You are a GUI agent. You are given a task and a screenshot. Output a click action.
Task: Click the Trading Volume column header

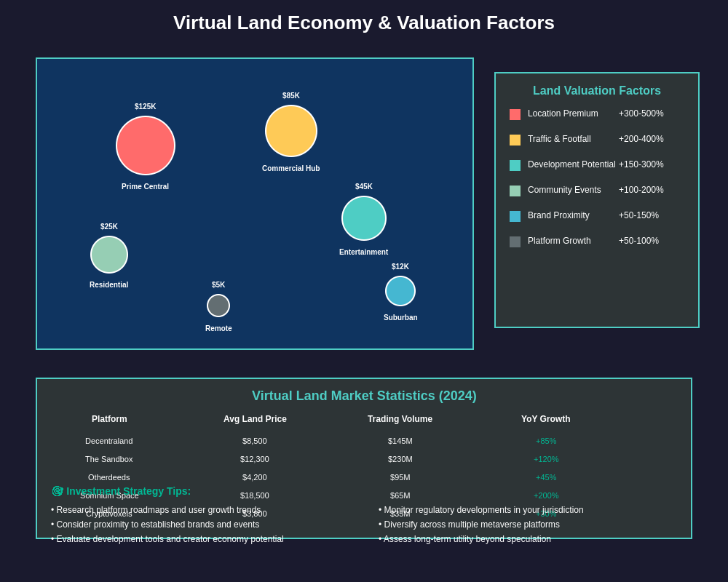coord(400,419)
